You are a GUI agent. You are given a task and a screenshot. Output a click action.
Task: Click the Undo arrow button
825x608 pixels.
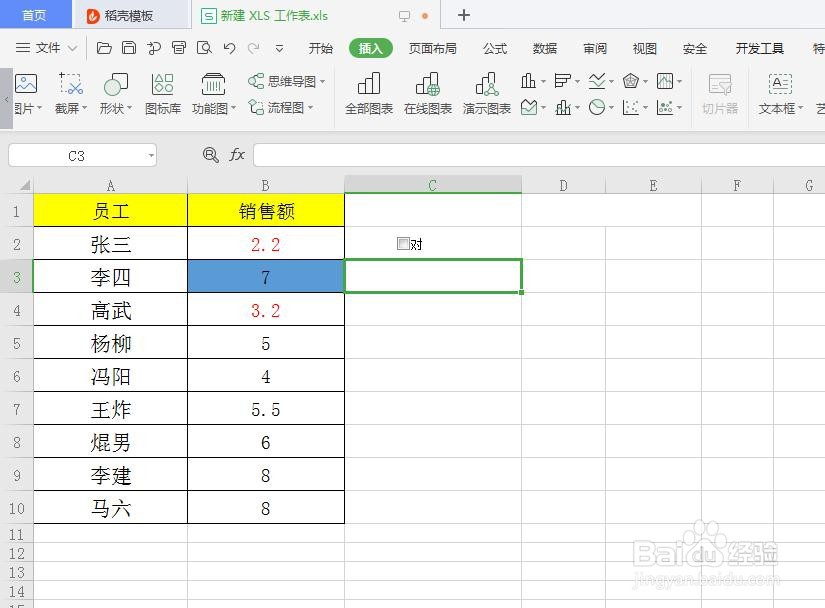pos(231,47)
